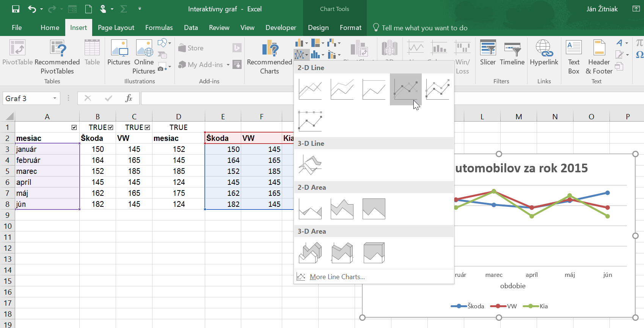Select 100% Stacked Line with Markers
Viewport: 644px width, 328px height.
310,121
